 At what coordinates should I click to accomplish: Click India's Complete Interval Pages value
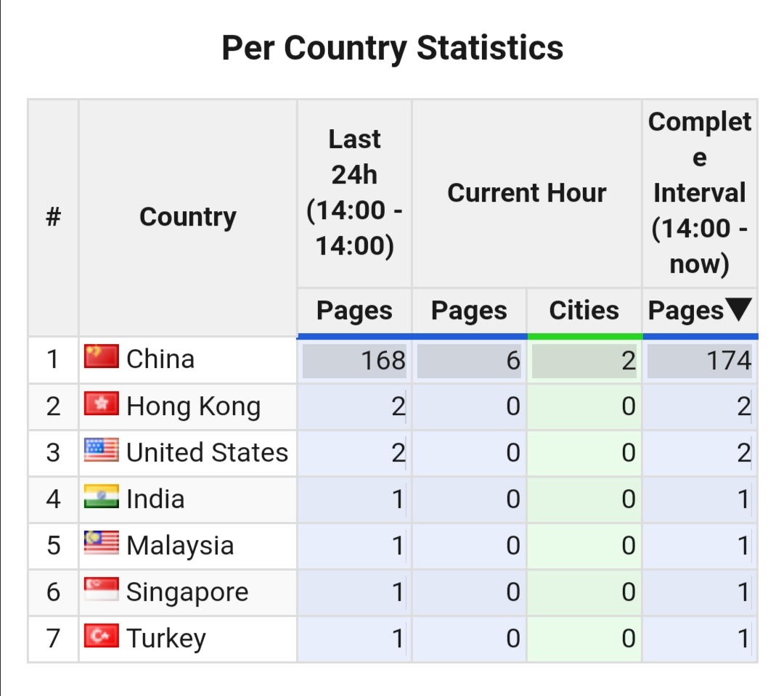[743, 499]
